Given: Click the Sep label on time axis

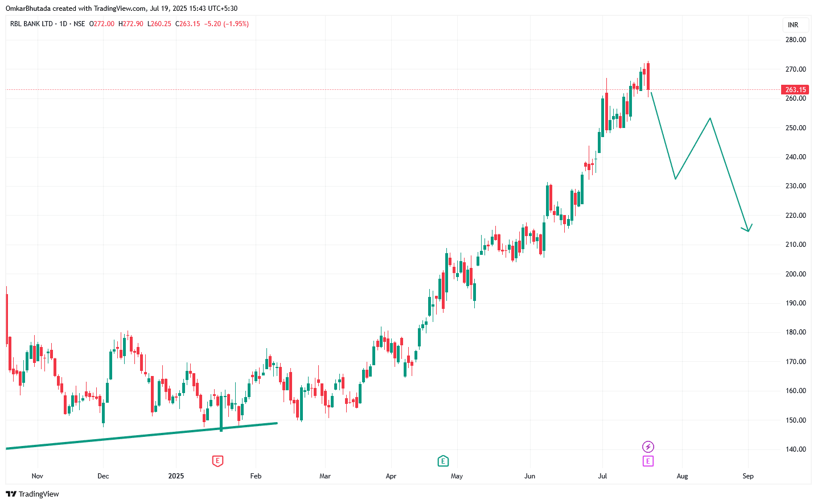Looking at the screenshot, I should click(x=748, y=476).
